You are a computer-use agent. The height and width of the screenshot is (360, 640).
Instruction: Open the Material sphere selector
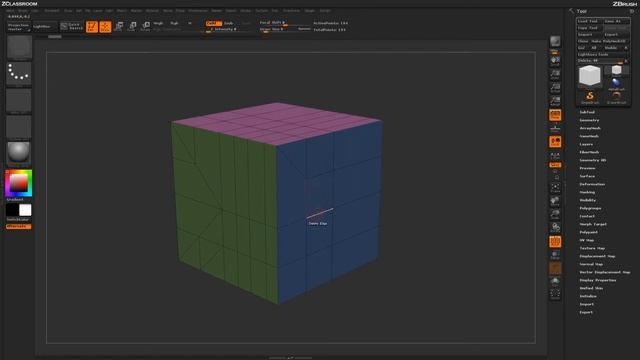pyautogui.click(x=19, y=154)
